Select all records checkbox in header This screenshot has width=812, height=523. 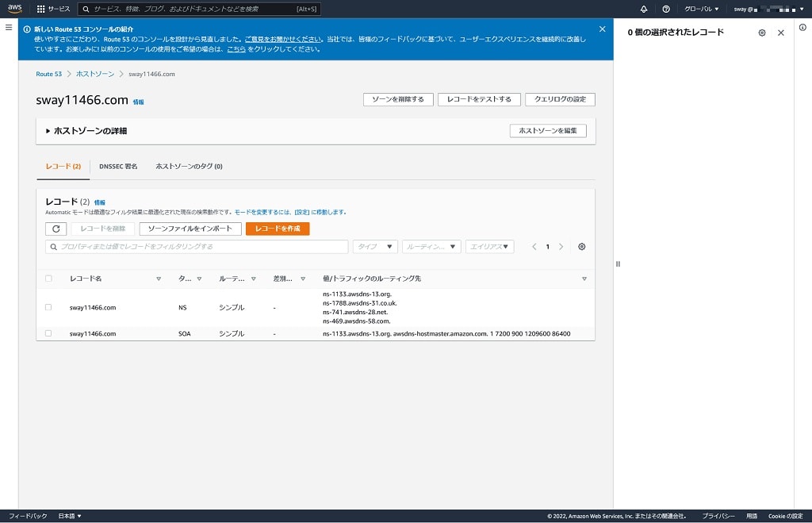(x=48, y=279)
